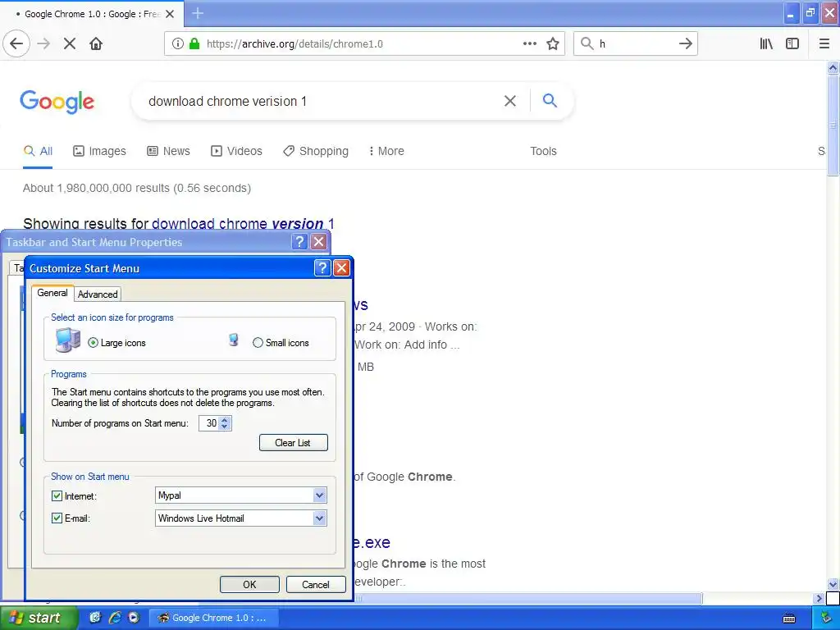Click the Clear List button

pos(293,442)
